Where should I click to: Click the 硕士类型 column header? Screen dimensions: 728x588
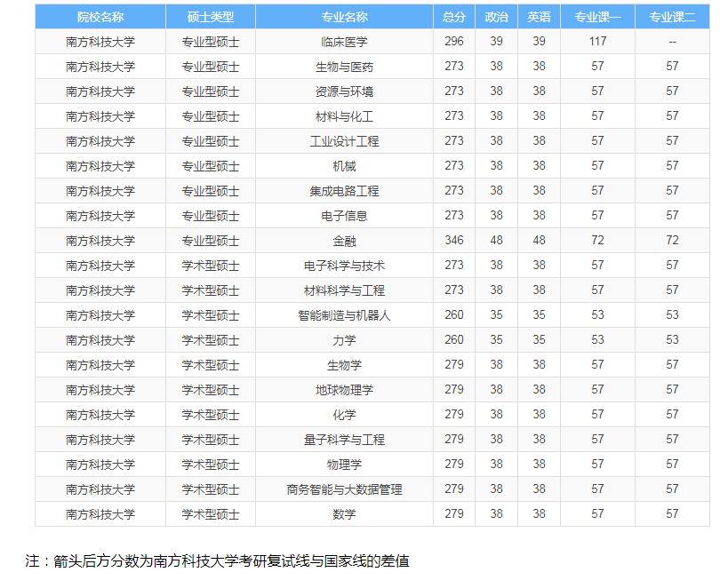(211, 17)
